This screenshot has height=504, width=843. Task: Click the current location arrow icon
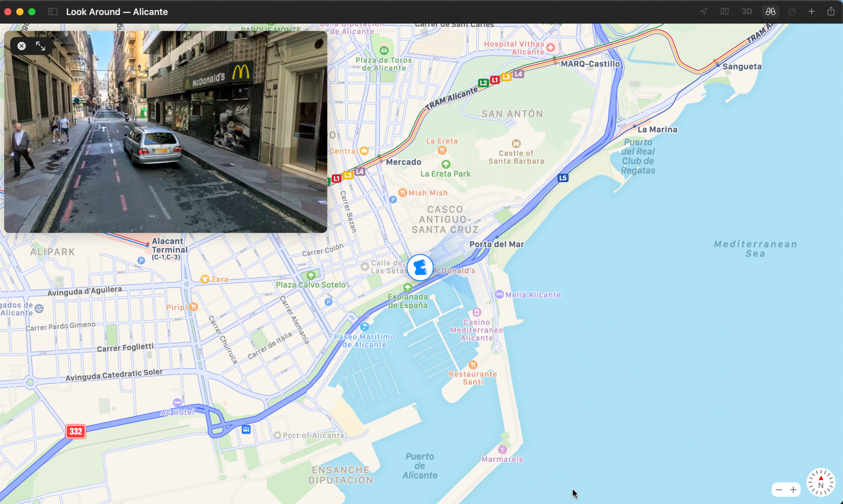point(704,12)
